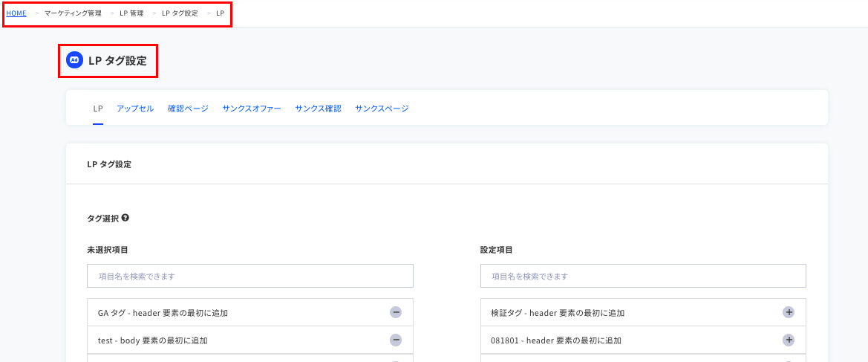Click minus icon on GA タグ row

tap(396, 313)
